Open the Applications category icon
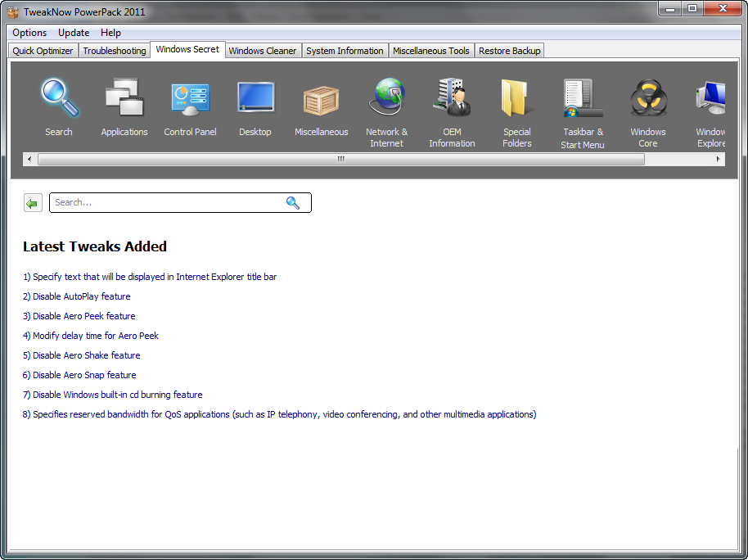 pyautogui.click(x=124, y=97)
